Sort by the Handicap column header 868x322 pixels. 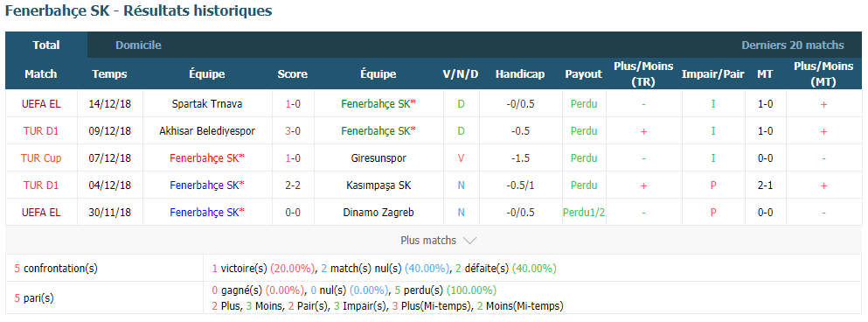click(520, 74)
